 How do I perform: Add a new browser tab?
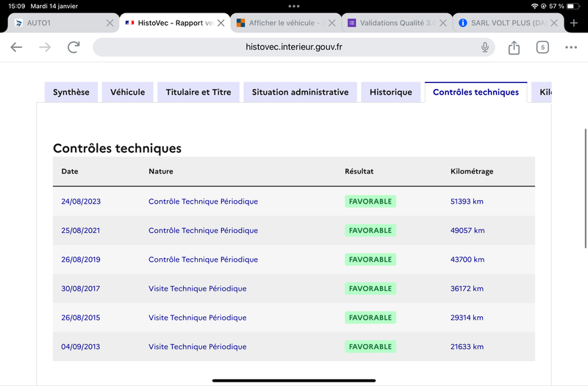pos(574,23)
